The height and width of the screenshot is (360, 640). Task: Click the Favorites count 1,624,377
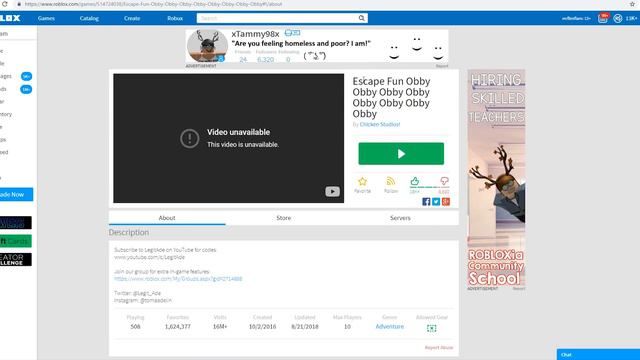178,327
